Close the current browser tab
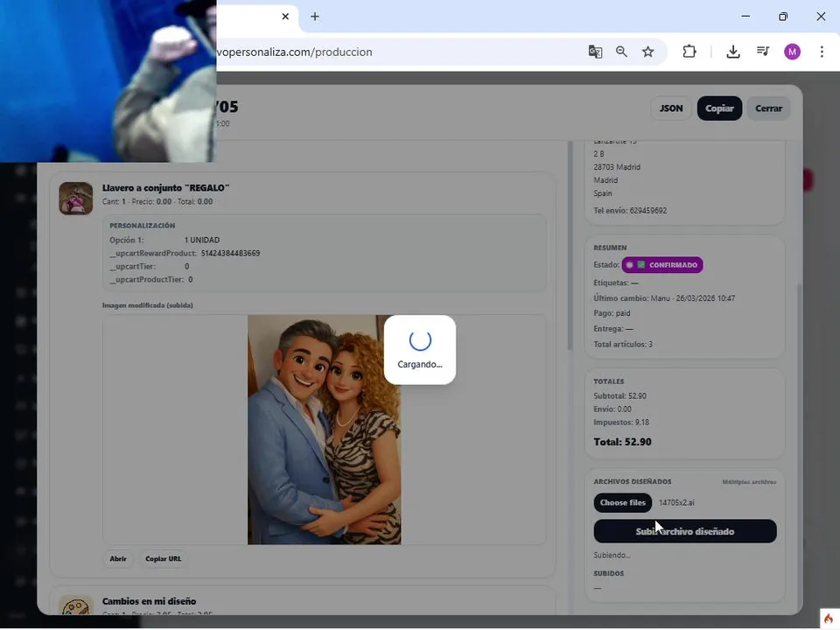The height and width of the screenshot is (630, 840). 285,17
